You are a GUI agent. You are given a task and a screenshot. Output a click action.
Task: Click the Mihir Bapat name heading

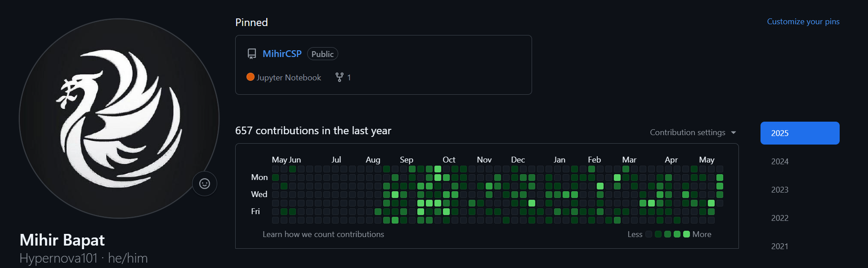(62, 240)
